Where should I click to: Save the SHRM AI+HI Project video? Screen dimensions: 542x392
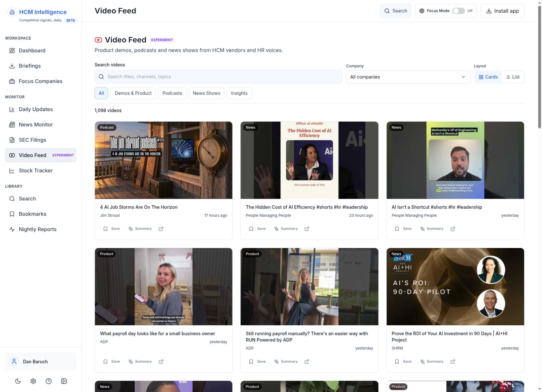pyautogui.click(x=403, y=361)
